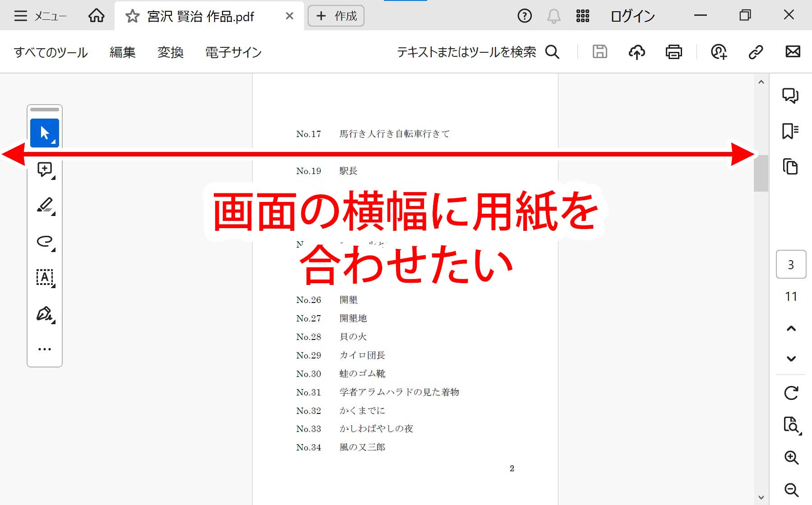
Task: Choose the fill and sign pen tool
Action: (45, 314)
